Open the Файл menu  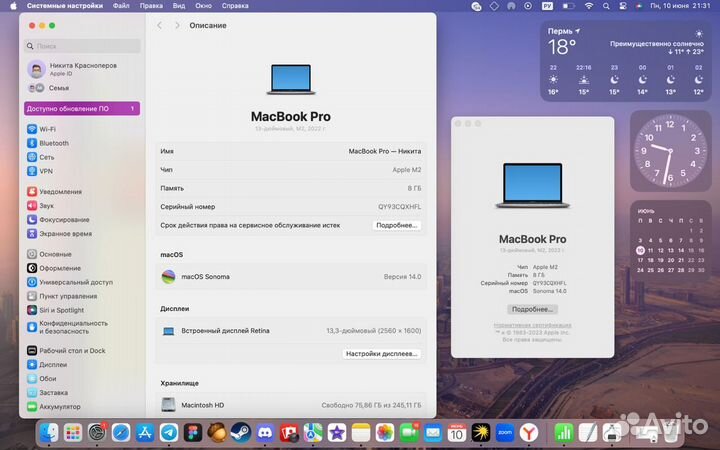(121, 6)
